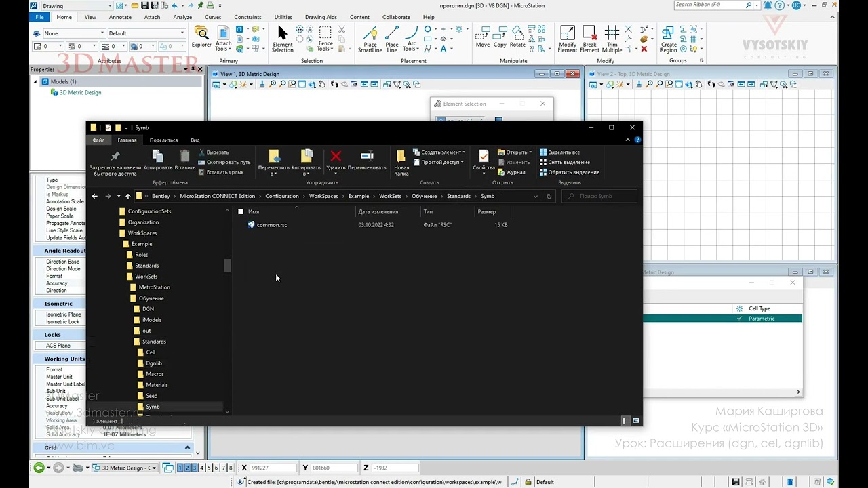This screenshot has height=488, width=868.
Task: Click the Trim Multiple tool
Action: pyautogui.click(x=612, y=39)
